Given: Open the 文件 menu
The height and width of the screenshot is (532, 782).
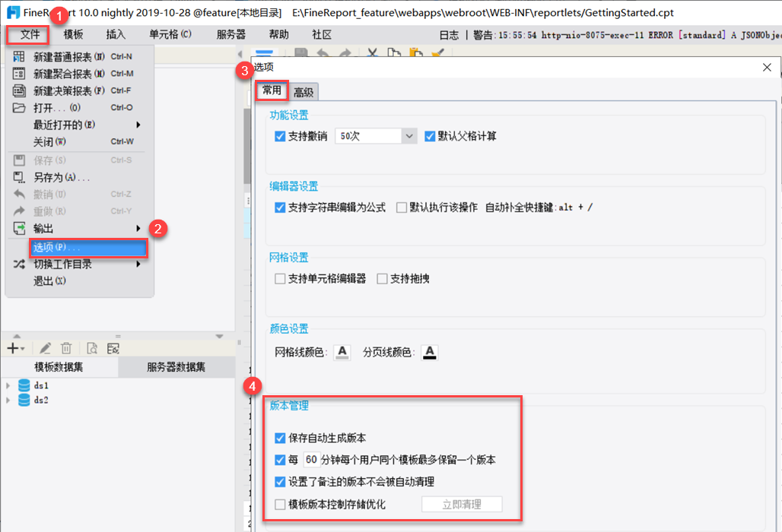Looking at the screenshot, I should (x=29, y=34).
